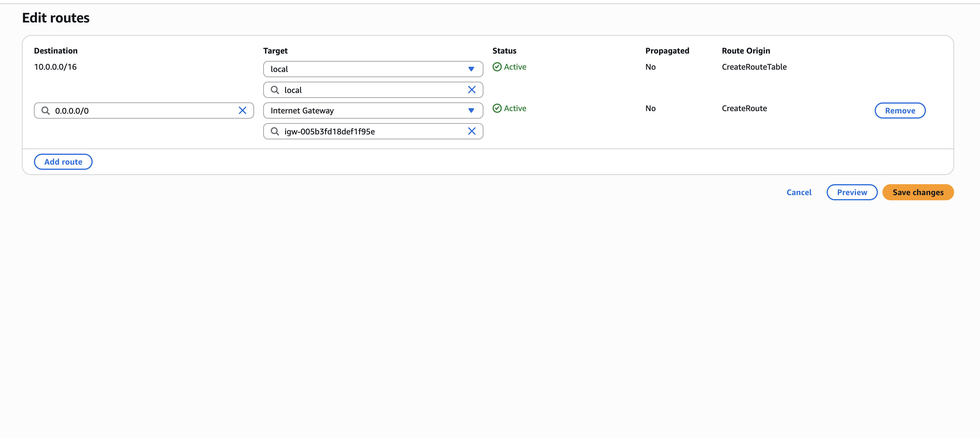Add a new route
Screen dimensions: 980x438
pos(63,162)
